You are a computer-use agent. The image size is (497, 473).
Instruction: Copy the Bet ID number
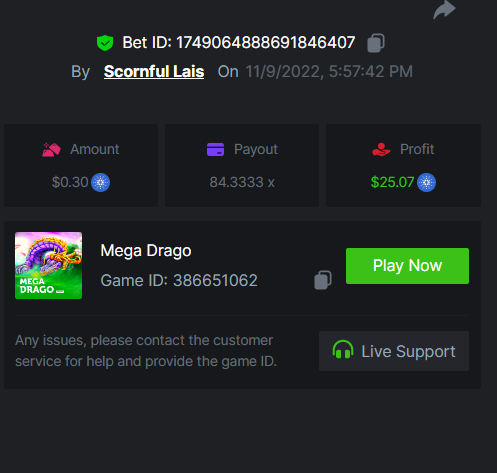[x=376, y=43]
